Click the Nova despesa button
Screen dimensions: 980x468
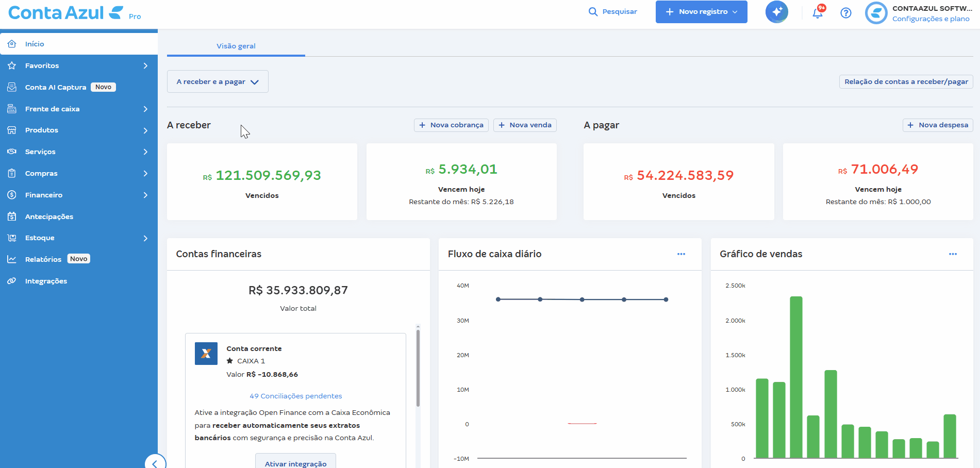(x=938, y=125)
